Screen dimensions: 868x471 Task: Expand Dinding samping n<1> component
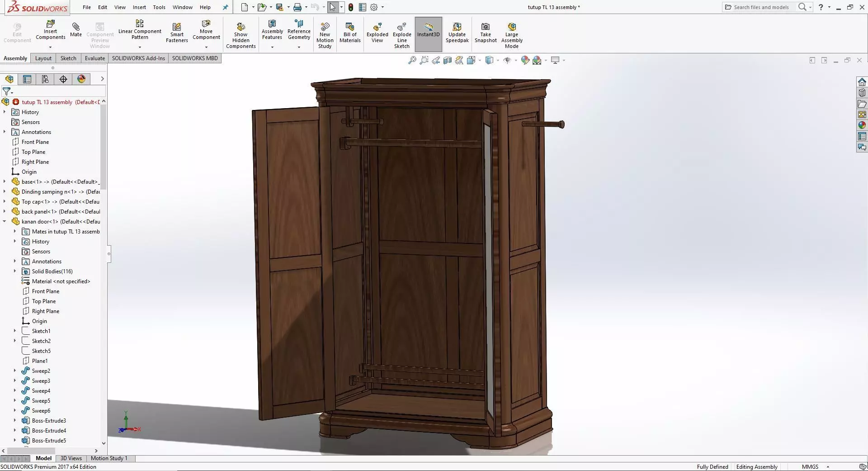5,191
